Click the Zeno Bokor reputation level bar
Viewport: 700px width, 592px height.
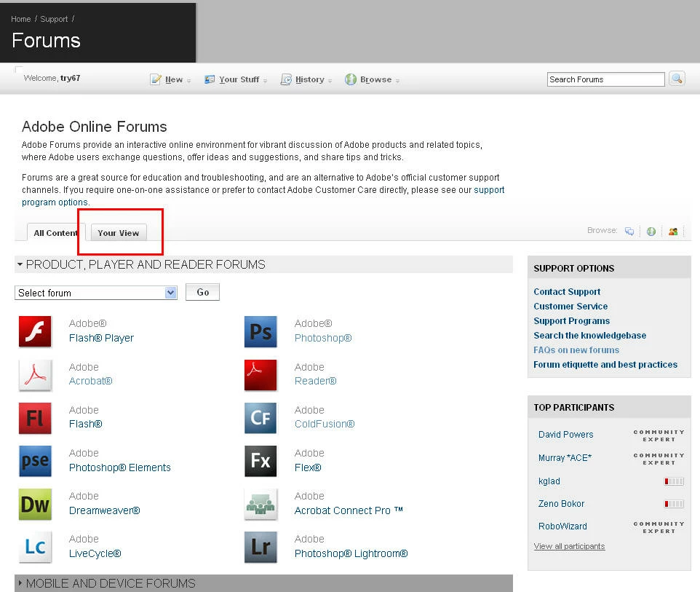coord(674,504)
